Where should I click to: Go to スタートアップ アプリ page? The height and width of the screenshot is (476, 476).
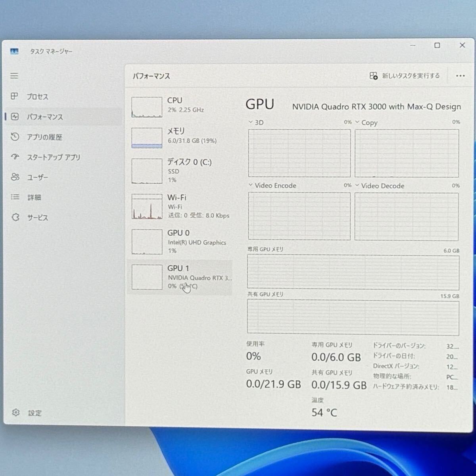click(63, 157)
